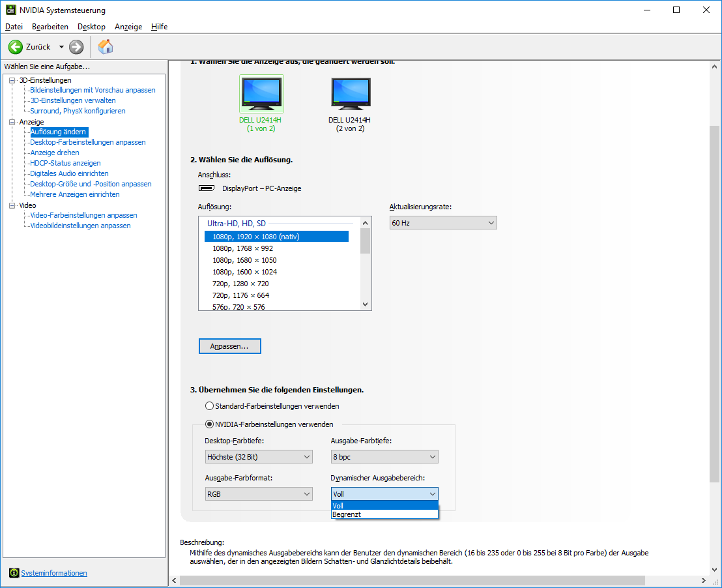Collapse the Anzeige tree node
Image resolution: width=722 pixels, height=588 pixels.
[x=12, y=122]
